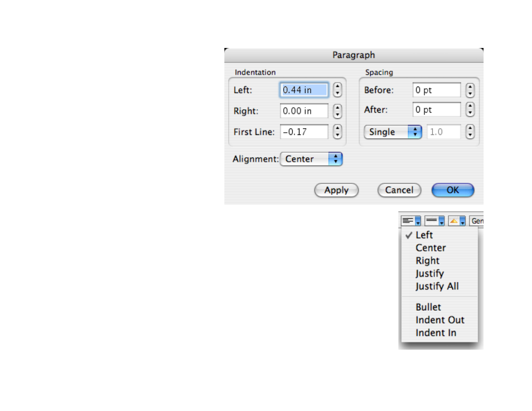Viewport: 532px width, 411px height.
Task: Choose Justify menu item
Action: pos(440,274)
